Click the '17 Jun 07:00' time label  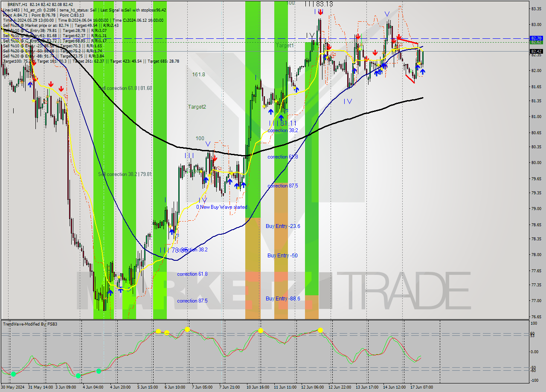tap(422, 387)
